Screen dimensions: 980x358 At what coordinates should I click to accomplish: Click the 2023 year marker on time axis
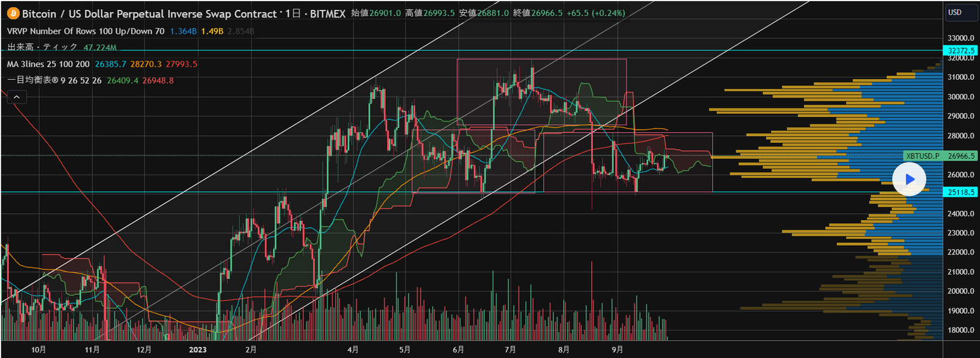197,349
